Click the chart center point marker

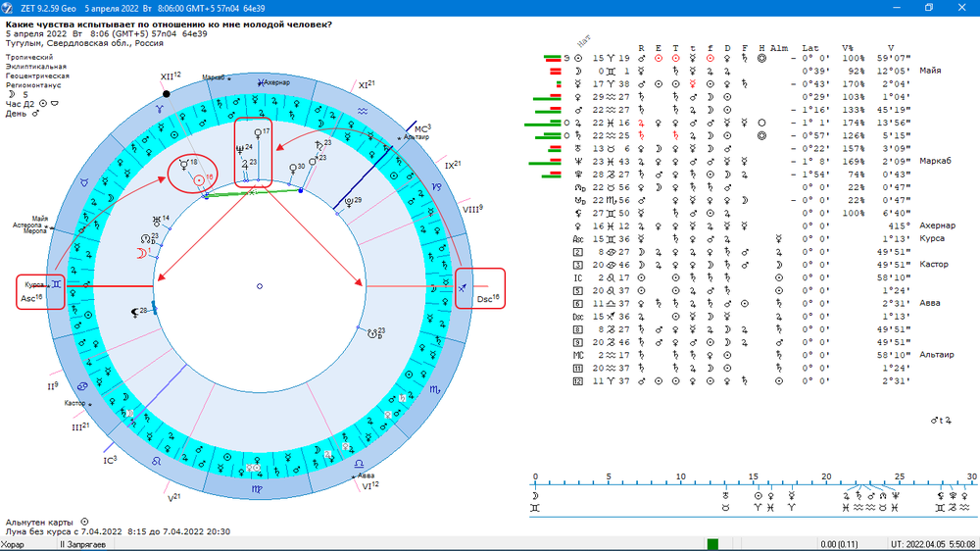pos(260,286)
